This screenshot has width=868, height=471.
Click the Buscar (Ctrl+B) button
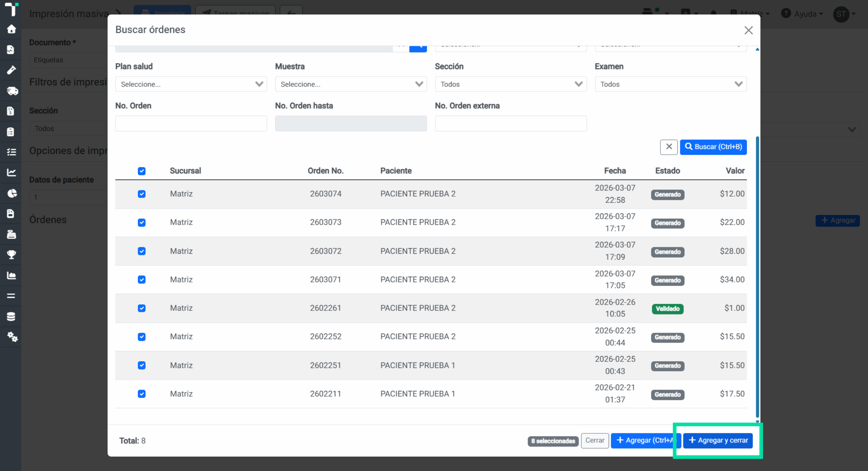point(713,147)
